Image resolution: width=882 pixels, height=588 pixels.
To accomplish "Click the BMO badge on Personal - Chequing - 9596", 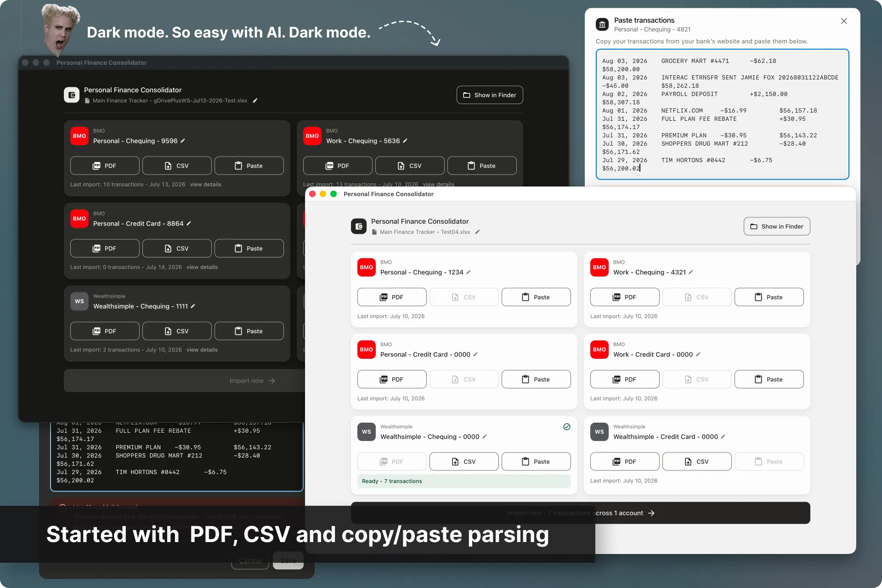I will click(79, 136).
